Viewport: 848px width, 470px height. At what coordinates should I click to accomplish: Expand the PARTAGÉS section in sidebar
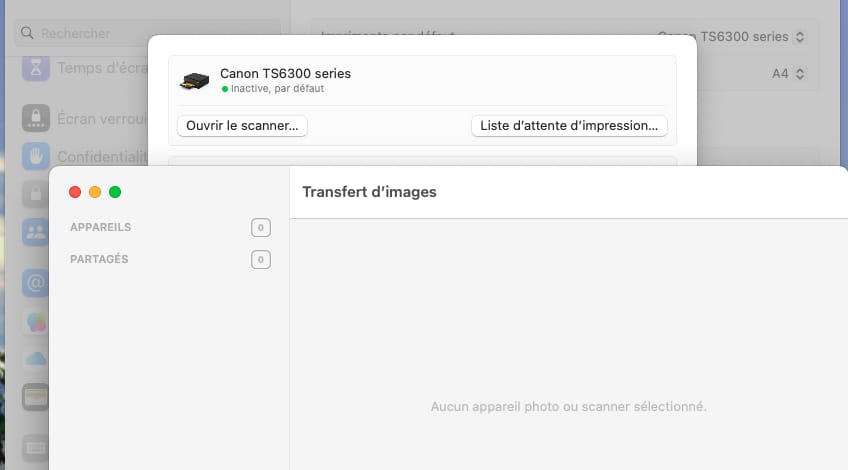pyautogui.click(x=99, y=259)
